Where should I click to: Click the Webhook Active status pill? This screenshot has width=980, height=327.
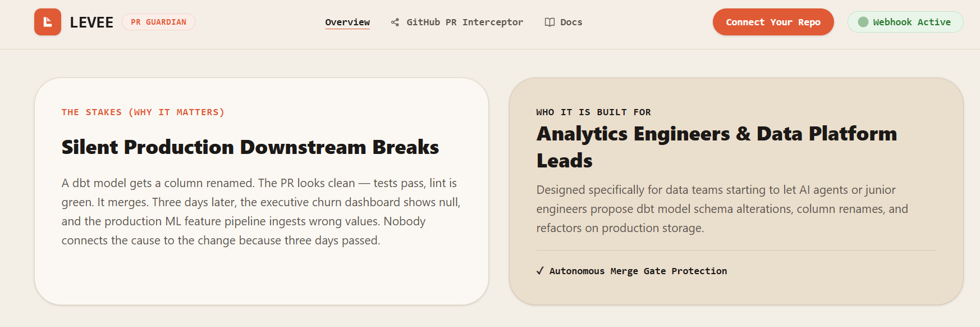[905, 22]
